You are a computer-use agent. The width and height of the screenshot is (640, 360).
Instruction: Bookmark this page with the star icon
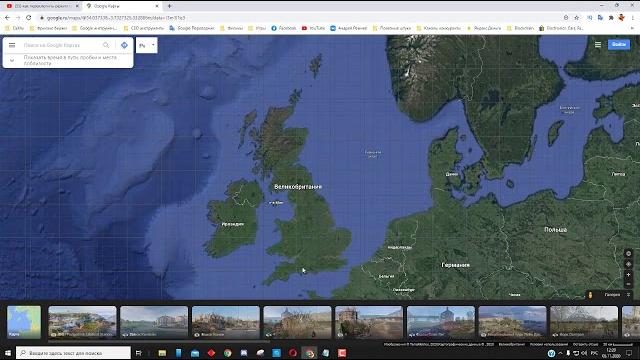pyautogui.click(x=576, y=18)
